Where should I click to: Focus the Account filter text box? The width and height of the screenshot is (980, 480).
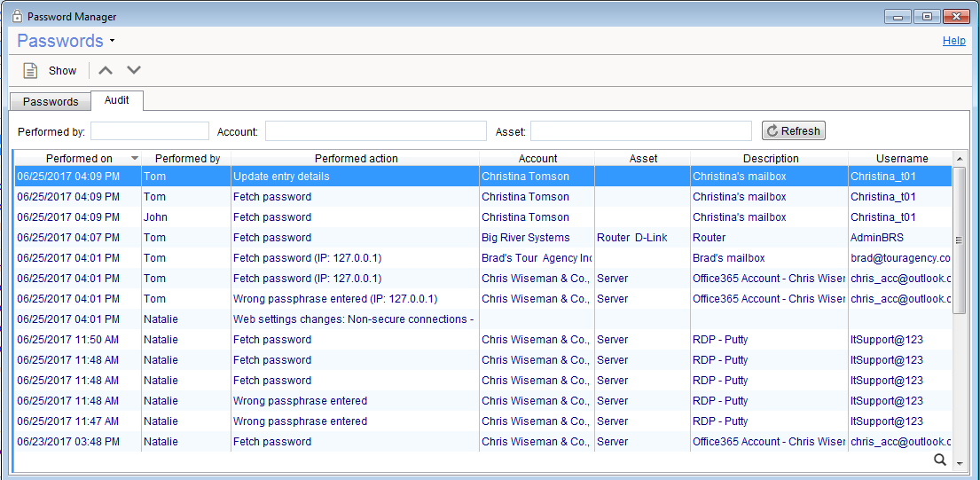coord(375,131)
